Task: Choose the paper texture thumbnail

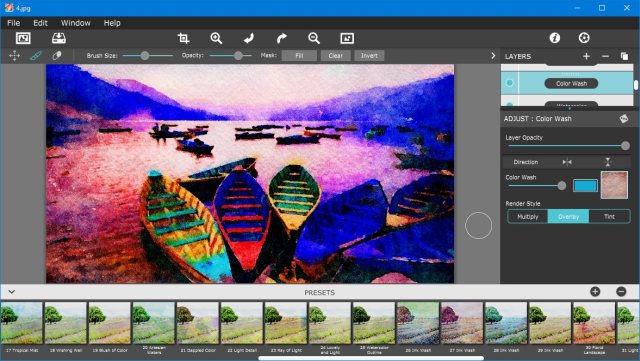Action: (x=614, y=185)
